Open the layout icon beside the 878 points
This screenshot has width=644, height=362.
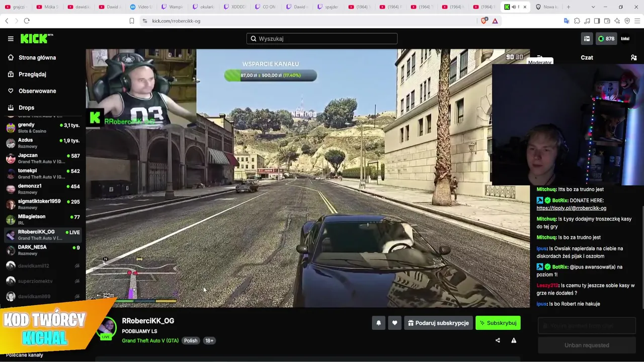coord(587,39)
